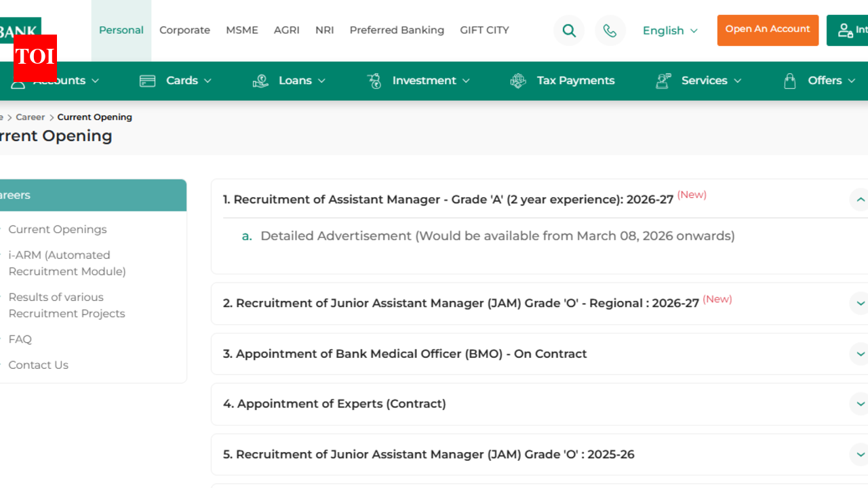Open the Current Openings sidebar link
868x488 pixels.
tap(58, 229)
